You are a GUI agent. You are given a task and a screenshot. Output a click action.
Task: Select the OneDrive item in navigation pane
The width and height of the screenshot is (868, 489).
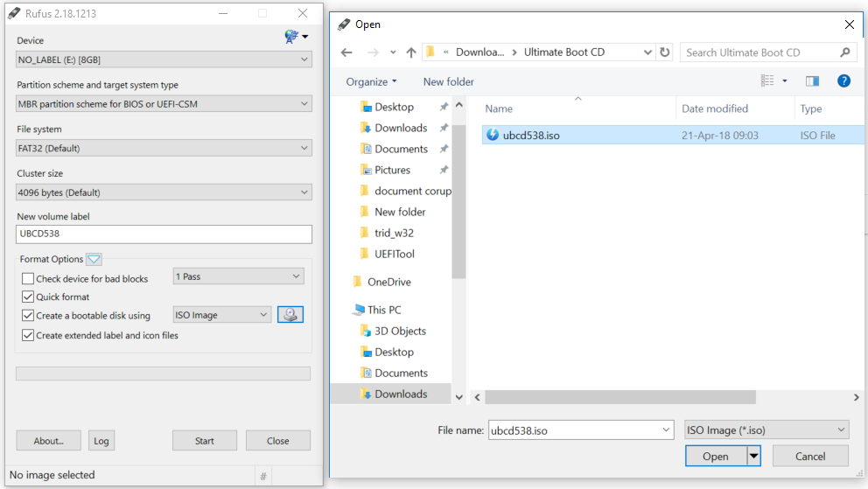coord(389,282)
